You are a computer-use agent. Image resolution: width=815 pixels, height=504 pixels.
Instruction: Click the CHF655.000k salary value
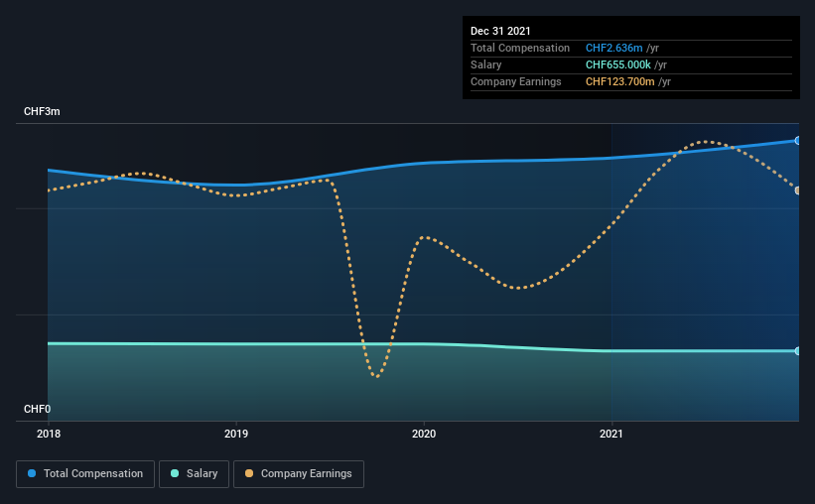click(618, 64)
